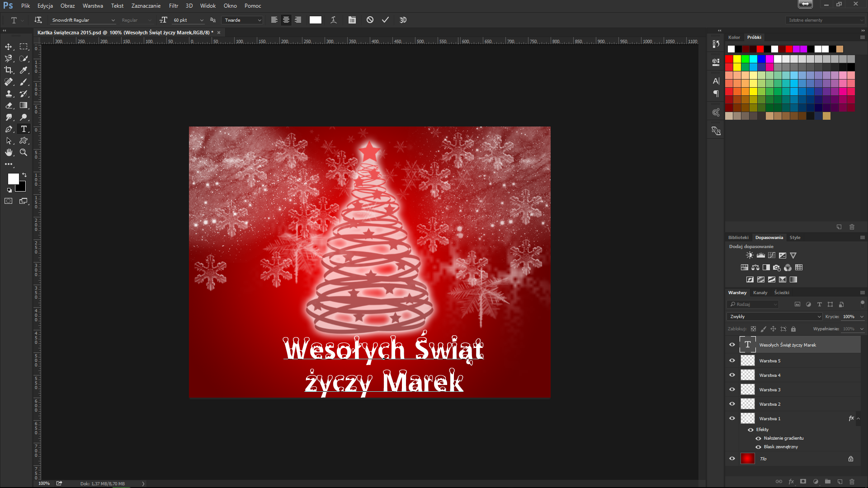Image resolution: width=868 pixels, height=488 pixels.
Task: Cancel current text edits
Action: [x=370, y=20]
